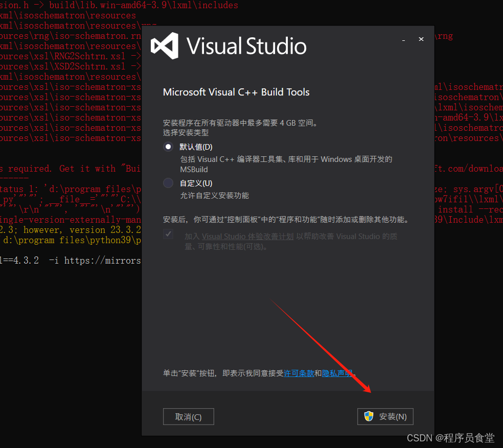Click terminal line with RNG2Schtrn.xsl
The width and height of the screenshot is (503, 448).
click(x=71, y=56)
